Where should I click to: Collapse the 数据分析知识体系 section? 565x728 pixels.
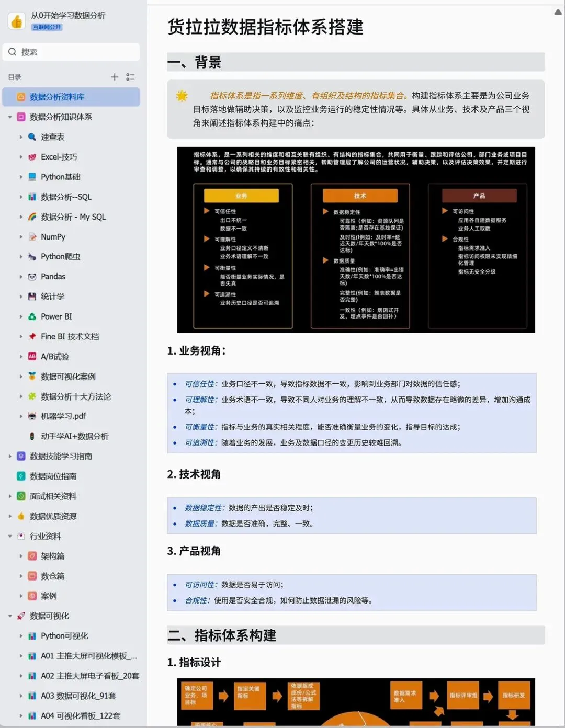tap(10, 117)
